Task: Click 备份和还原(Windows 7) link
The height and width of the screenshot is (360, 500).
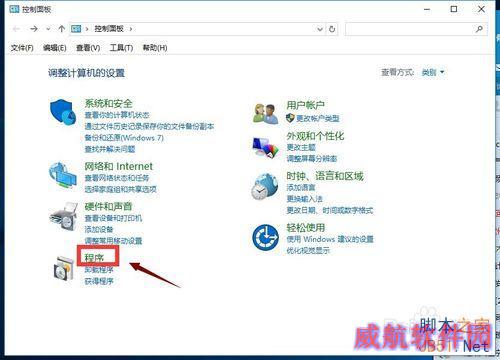Action: tap(124, 138)
